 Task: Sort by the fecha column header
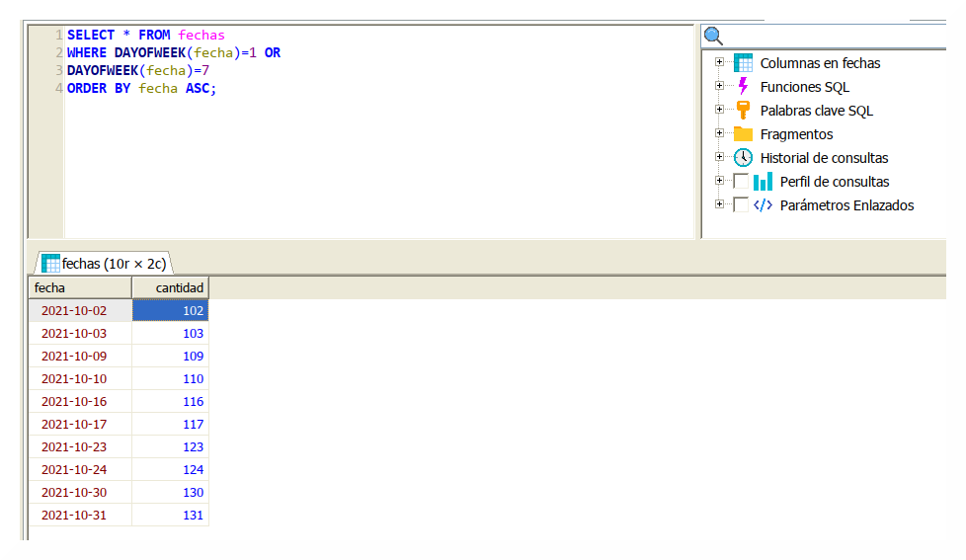[79, 287]
